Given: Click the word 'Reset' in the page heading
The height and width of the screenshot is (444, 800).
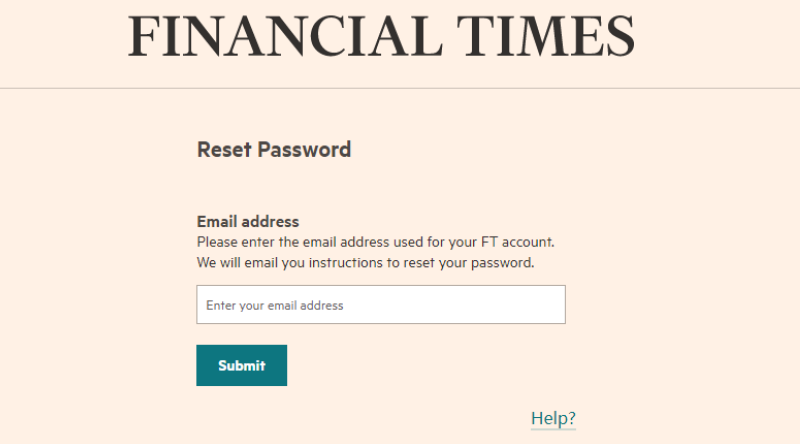Looking at the screenshot, I should coord(224,150).
